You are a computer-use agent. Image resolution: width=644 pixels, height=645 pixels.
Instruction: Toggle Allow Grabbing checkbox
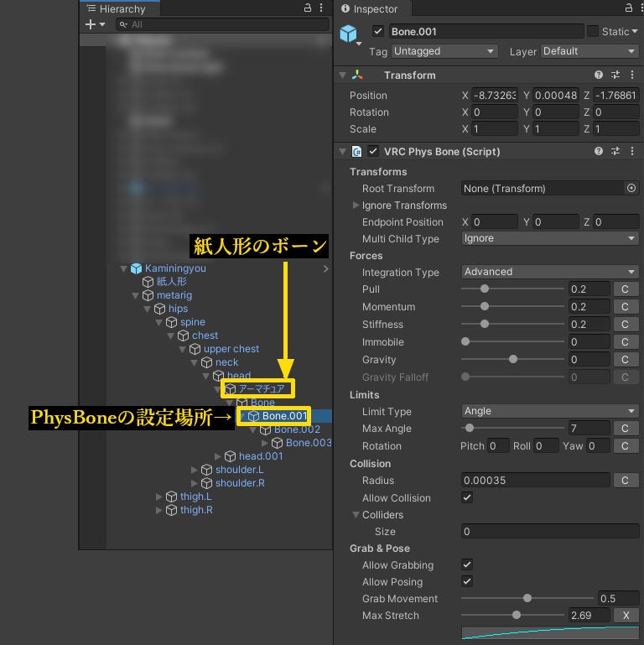click(x=467, y=564)
